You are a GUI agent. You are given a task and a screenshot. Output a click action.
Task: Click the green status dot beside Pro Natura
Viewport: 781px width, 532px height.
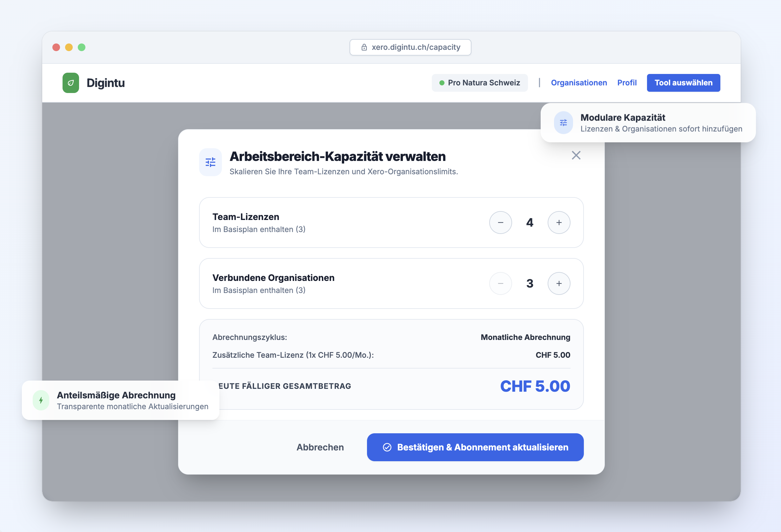442,83
